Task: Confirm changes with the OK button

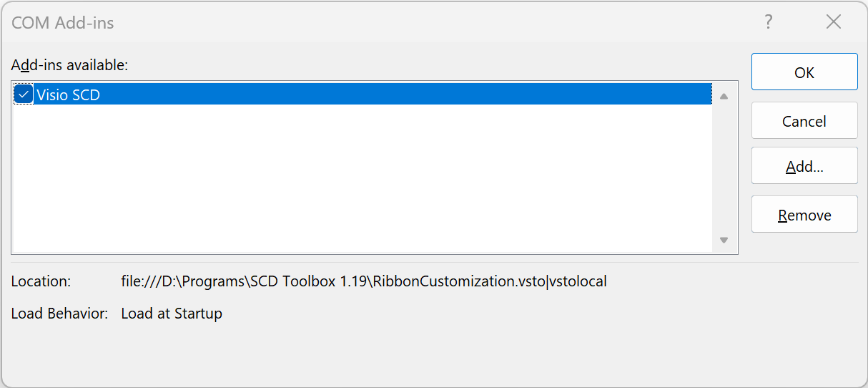Action: pos(804,72)
